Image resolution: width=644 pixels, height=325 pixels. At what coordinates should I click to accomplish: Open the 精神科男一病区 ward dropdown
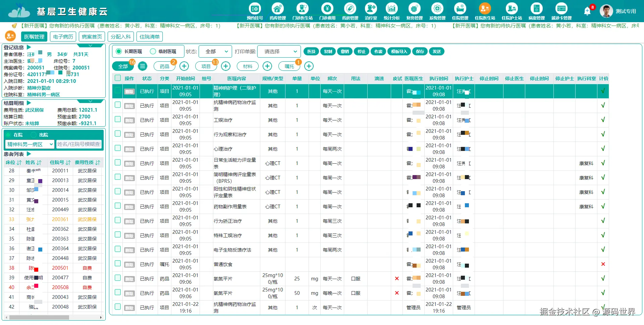29,144
